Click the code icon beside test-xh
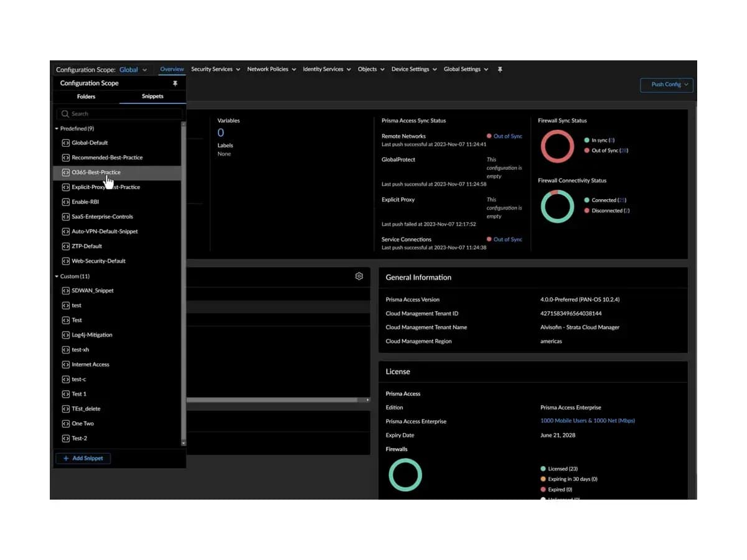Viewport: 747px width, 560px height. (65, 350)
